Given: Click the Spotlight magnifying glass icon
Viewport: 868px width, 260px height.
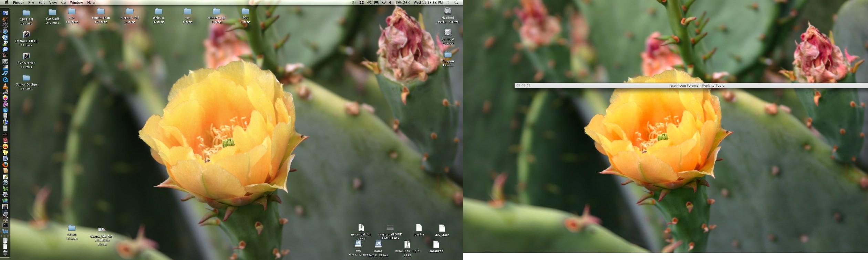Looking at the screenshot, I should [x=456, y=2].
